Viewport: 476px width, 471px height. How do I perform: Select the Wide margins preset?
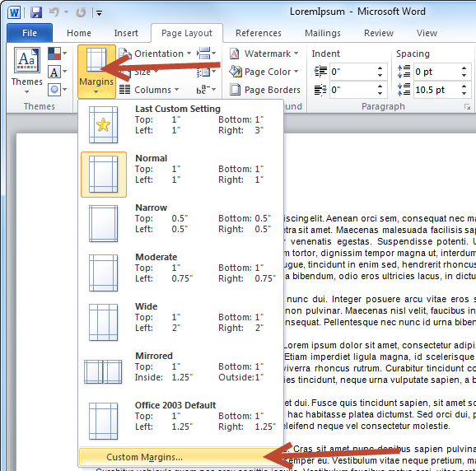tap(181, 322)
